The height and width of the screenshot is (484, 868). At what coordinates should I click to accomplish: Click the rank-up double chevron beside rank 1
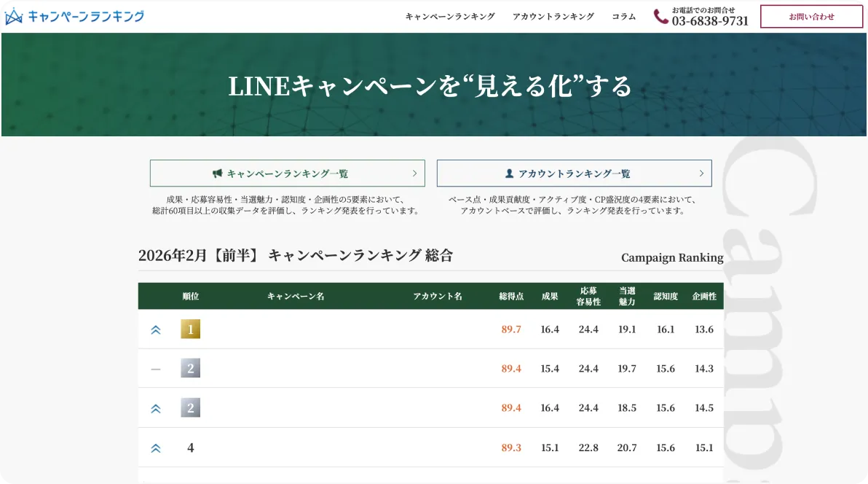[155, 329]
